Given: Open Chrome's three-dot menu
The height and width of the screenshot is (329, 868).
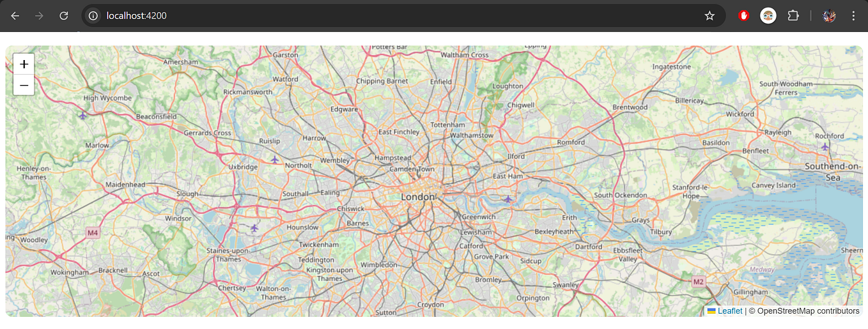Looking at the screenshot, I should 853,15.
